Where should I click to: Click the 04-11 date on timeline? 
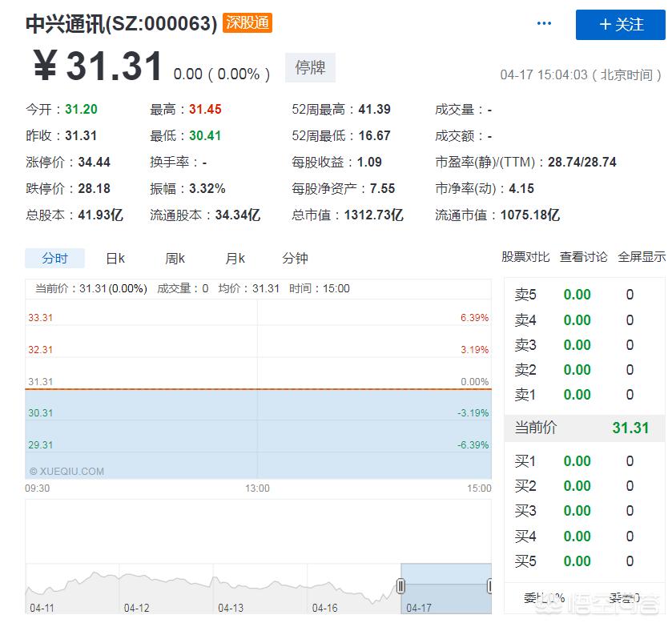click(42, 608)
